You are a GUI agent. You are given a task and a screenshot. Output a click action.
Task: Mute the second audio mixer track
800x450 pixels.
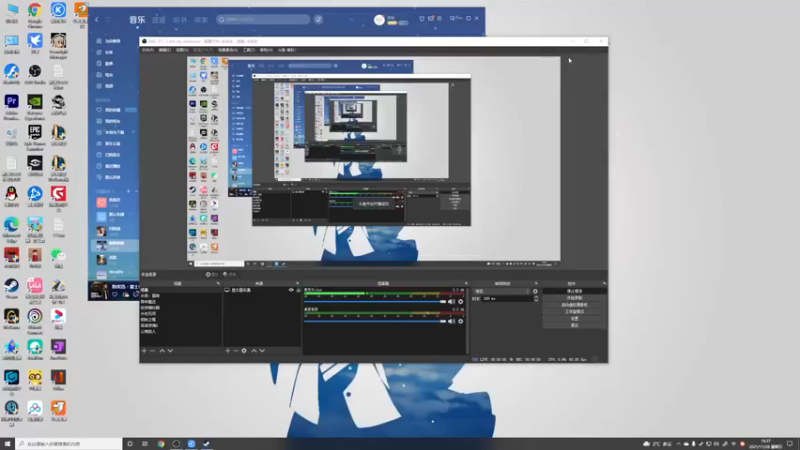[452, 321]
